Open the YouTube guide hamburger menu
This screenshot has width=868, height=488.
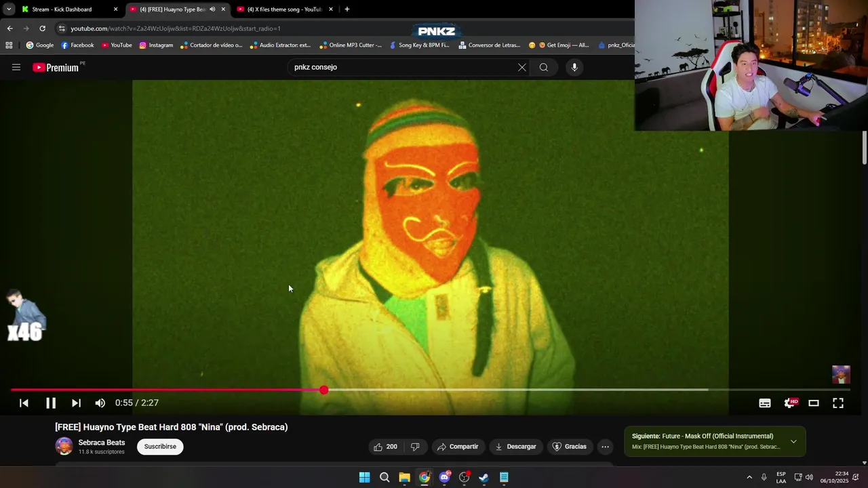(x=16, y=67)
